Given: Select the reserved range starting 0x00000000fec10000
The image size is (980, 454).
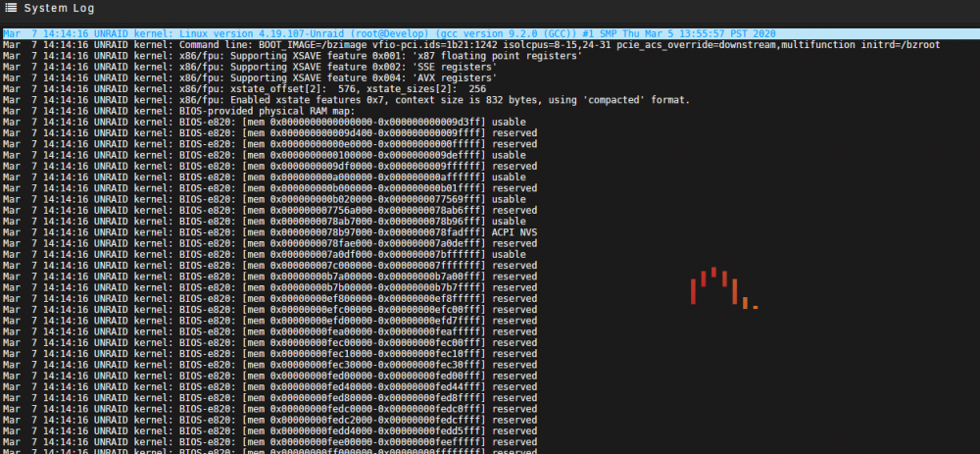Looking at the screenshot, I should 270,354.
